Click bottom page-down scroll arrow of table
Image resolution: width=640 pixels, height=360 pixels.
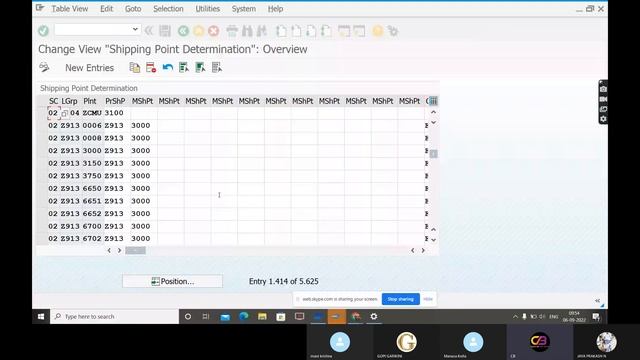tap(433, 240)
